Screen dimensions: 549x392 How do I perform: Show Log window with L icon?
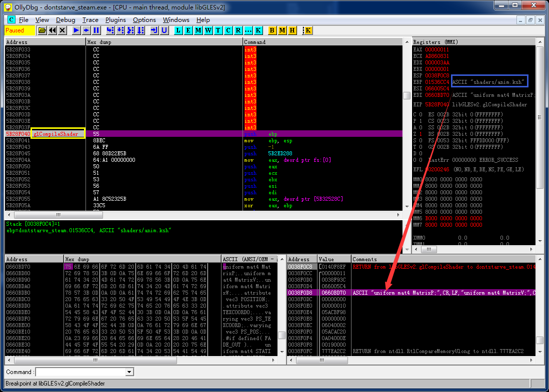[178, 30]
